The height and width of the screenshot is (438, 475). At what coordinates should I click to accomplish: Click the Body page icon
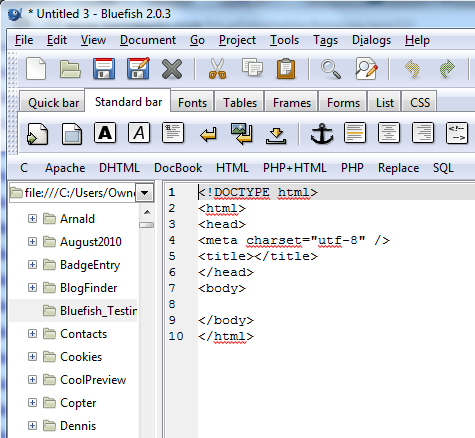point(72,134)
